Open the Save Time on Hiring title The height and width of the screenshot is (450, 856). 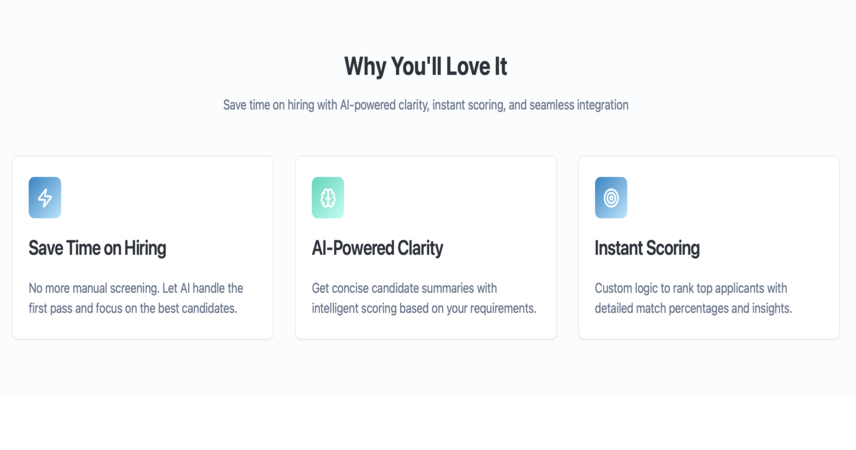[97, 248]
